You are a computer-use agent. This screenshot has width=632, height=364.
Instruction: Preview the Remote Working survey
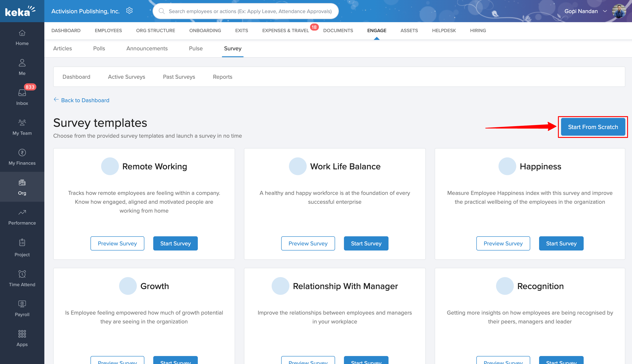(x=117, y=243)
